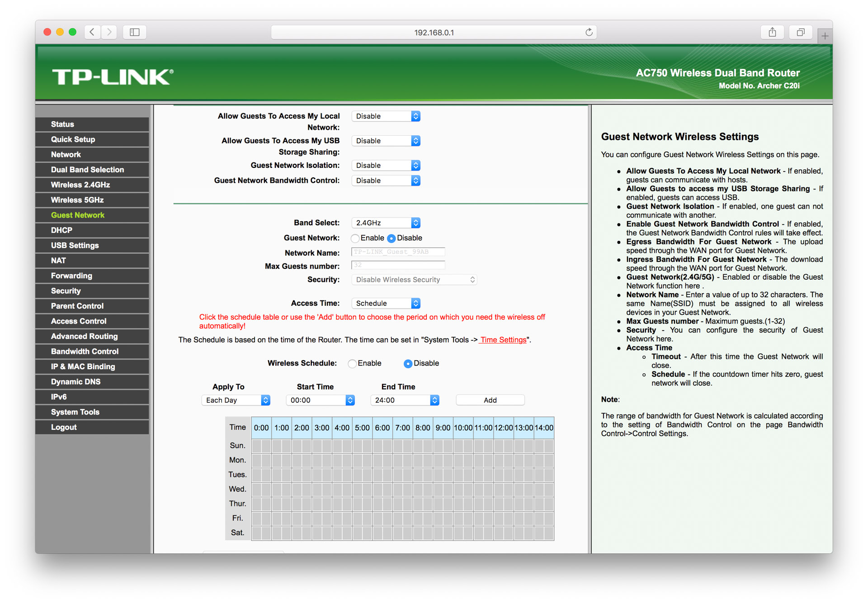
Task: Open the Quick Setup menu item
Action: coord(92,139)
